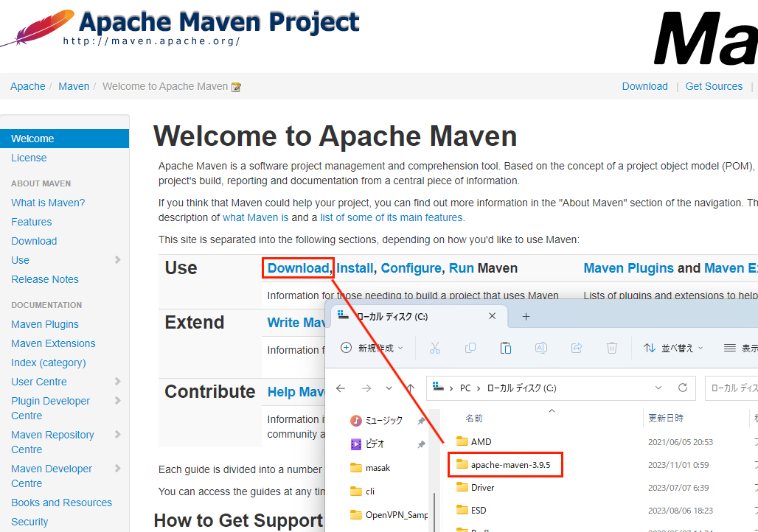This screenshot has height=532, width=758.
Task: Open the ミュージック quick access item
Action: pyautogui.click(x=383, y=421)
